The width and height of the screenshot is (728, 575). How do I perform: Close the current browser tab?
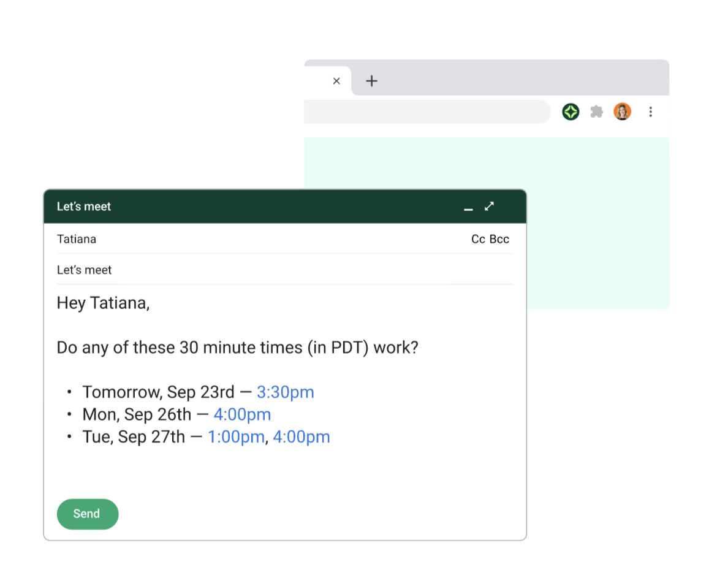click(x=336, y=81)
